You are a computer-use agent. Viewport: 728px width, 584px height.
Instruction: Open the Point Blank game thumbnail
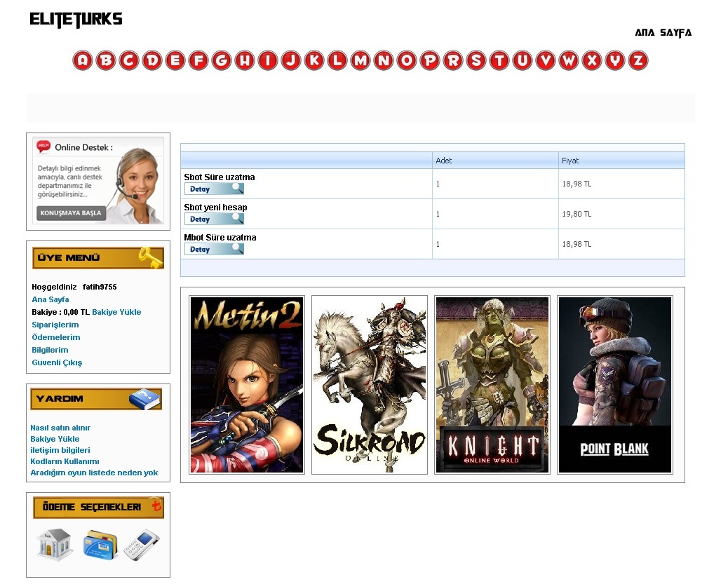(614, 385)
